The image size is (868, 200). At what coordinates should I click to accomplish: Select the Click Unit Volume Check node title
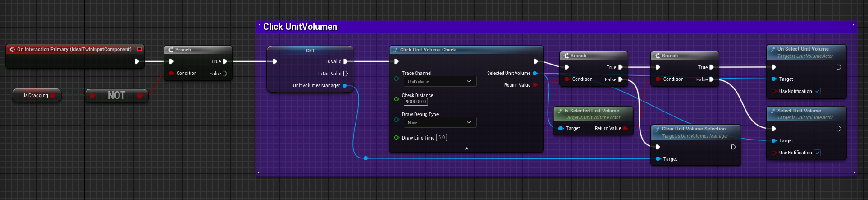pos(428,50)
